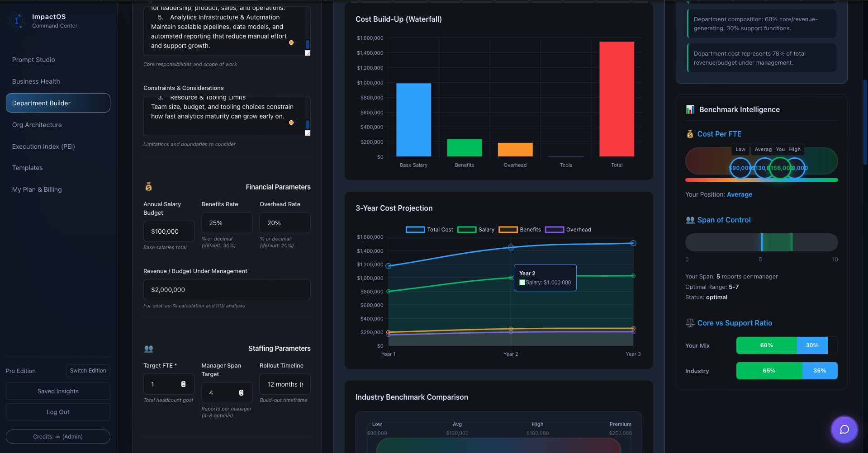
Task: Open the chat bubble assistant button
Action: 844,429
